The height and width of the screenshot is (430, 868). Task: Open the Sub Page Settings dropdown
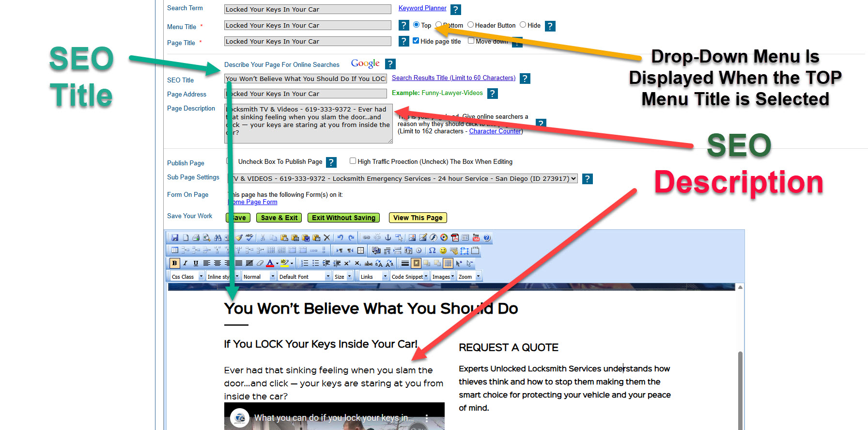pos(403,178)
